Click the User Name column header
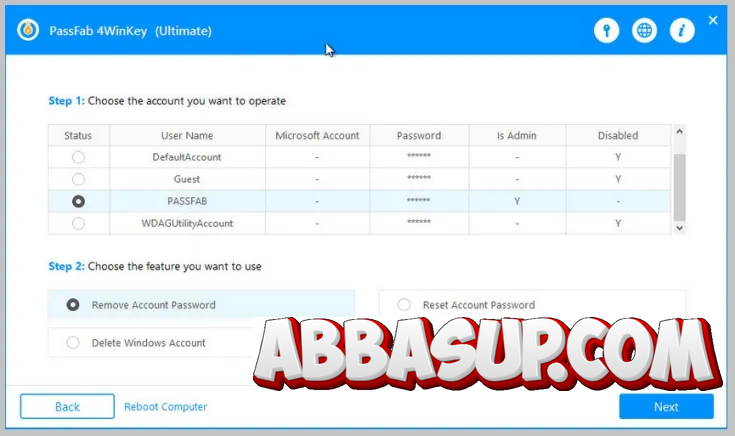The image size is (735, 436). coord(187,135)
